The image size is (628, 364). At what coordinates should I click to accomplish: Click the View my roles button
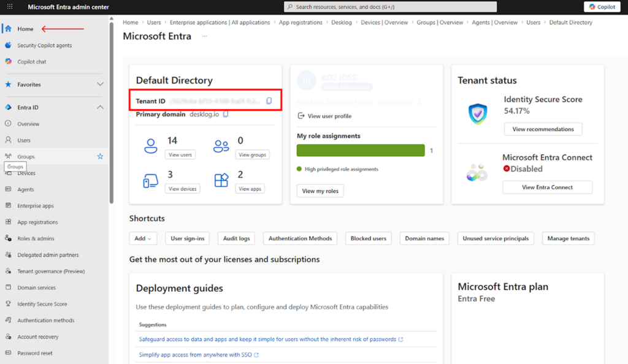click(320, 191)
